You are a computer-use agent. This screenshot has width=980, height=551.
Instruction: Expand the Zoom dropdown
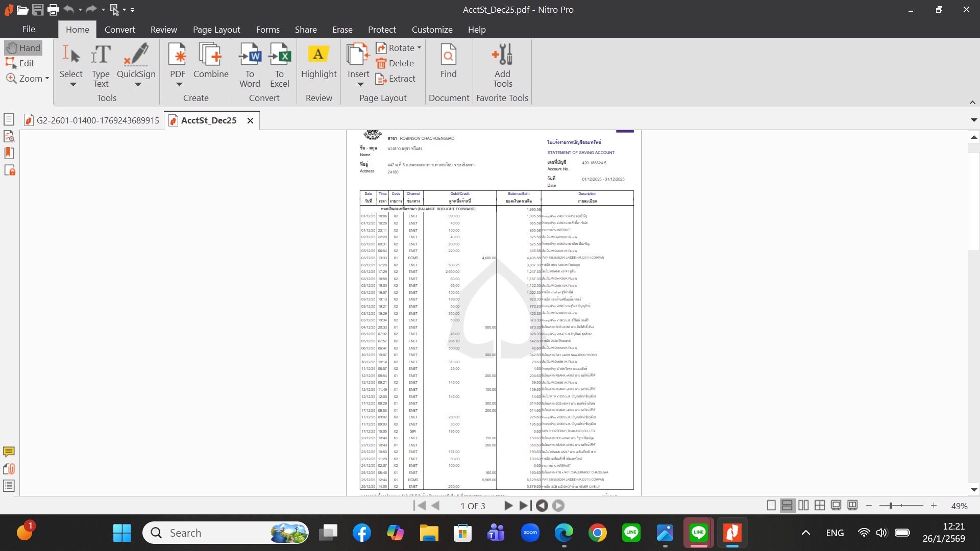[47, 79]
